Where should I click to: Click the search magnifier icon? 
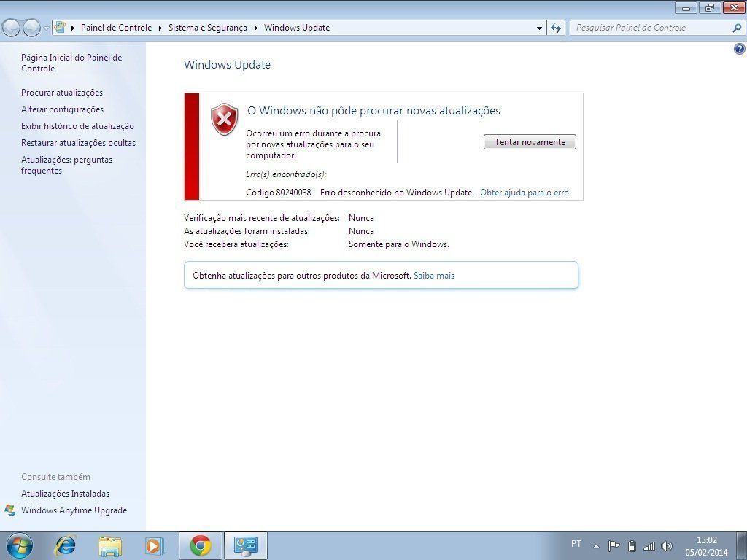(x=737, y=28)
